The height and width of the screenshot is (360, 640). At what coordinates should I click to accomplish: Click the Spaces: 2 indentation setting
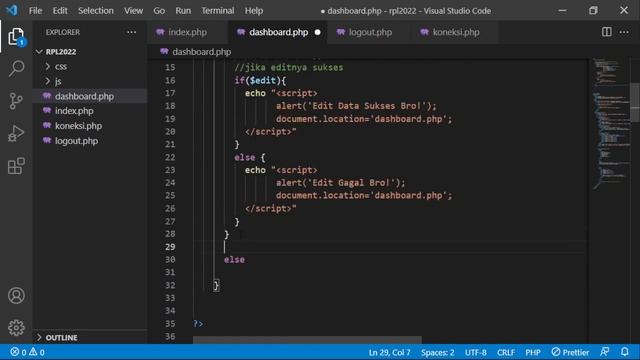click(438, 352)
